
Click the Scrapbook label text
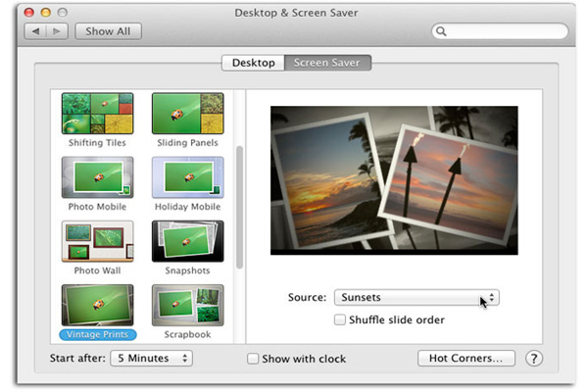(187, 334)
